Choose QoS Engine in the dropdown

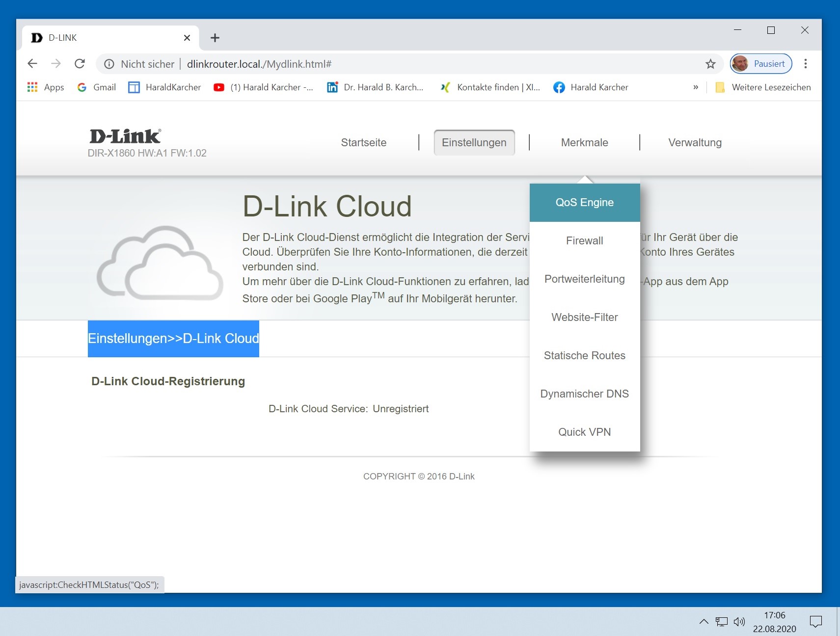click(x=584, y=203)
